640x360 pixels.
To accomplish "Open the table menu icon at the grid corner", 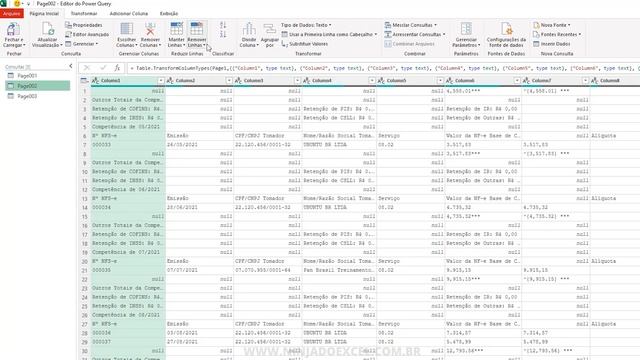I will (84, 81).
